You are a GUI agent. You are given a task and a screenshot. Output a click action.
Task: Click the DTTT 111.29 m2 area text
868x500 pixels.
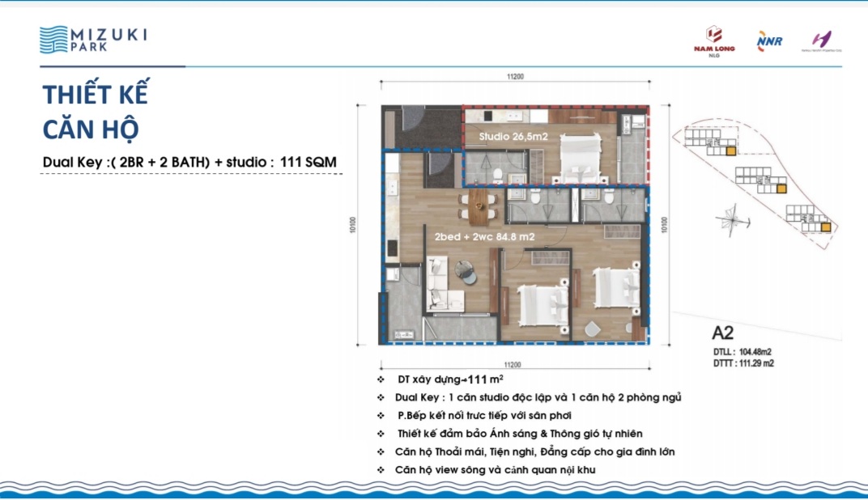point(743,363)
